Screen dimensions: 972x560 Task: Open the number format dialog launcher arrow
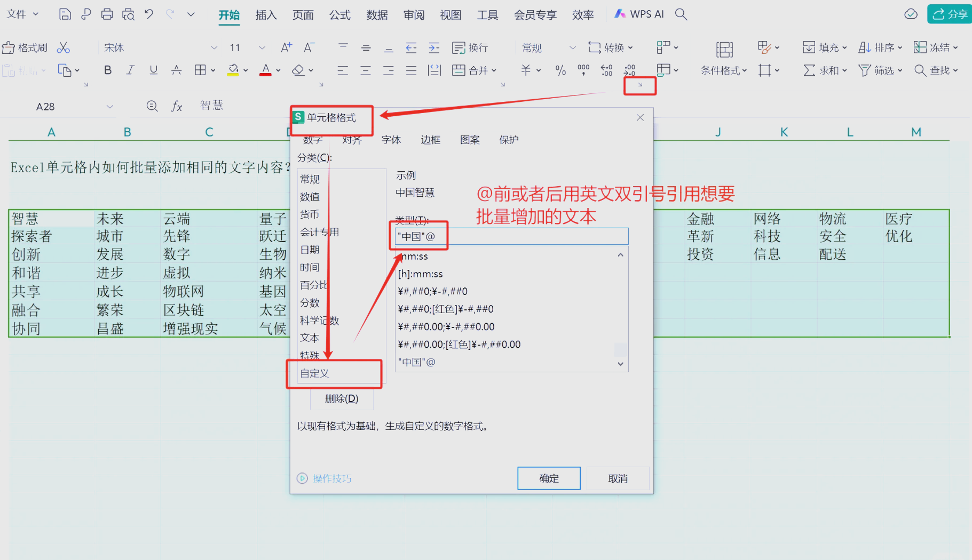640,84
